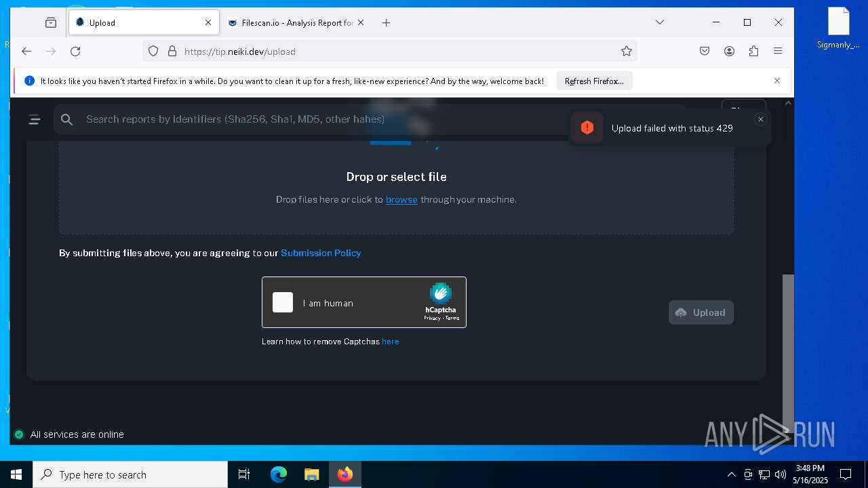Open Save to Pocket icon

pos(705,51)
